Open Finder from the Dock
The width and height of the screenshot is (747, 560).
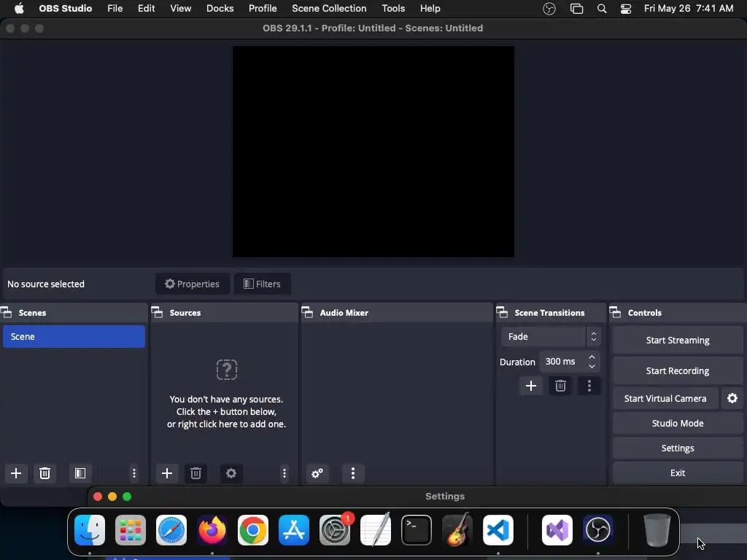90,530
